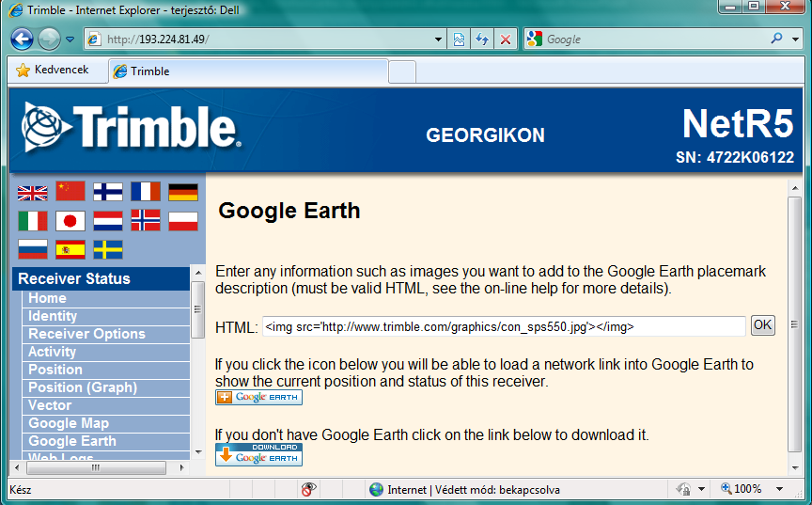Click the sidebar vertical scrollbar thumb
The width and height of the screenshot is (812, 505).
coord(197,309)
